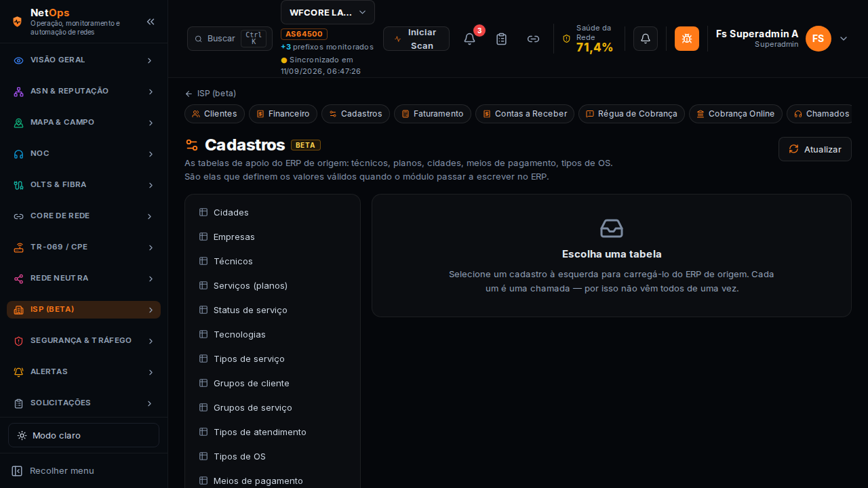Collapse sidebar with double chevron icon
This screenshot has height=488, width=868.
point(151,22)
